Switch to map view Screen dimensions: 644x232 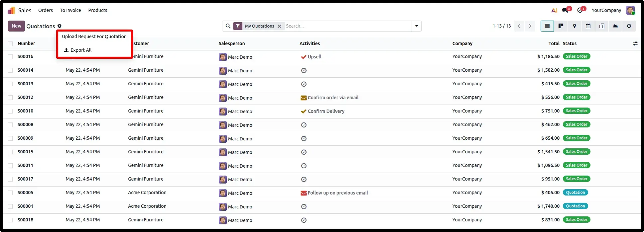[x=575, y=26]
